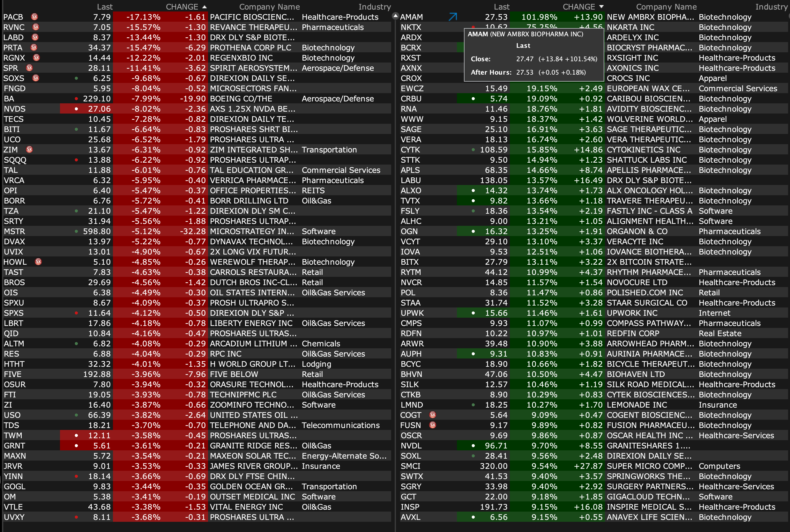Image resolution: width=790 pixels, height=532 pixels.
Task: Click the red icon beside COGT ticker
Action: click(432, 415)
